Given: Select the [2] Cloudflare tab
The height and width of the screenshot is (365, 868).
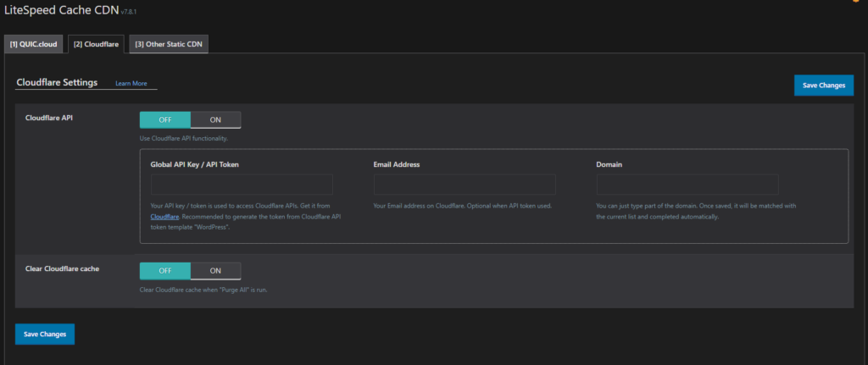Looking at the screenshot, I should [96, 44].
